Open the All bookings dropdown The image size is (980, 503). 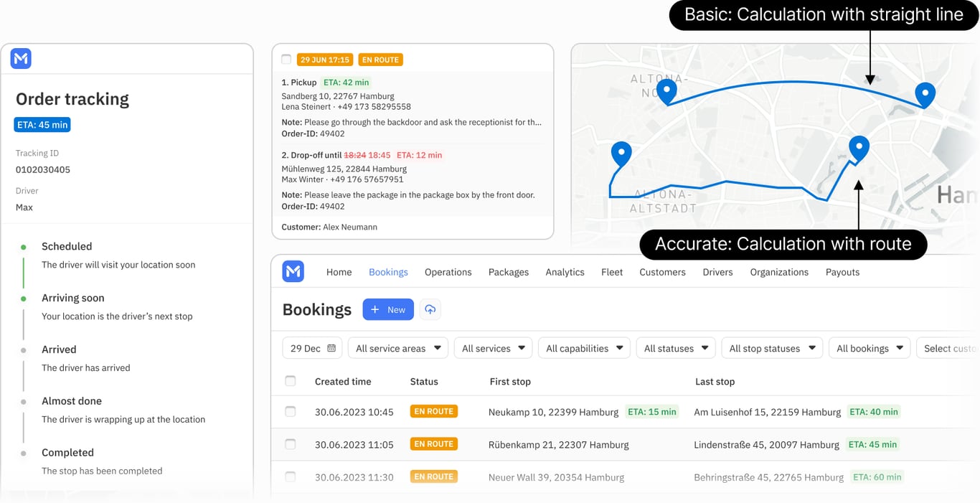870,348
